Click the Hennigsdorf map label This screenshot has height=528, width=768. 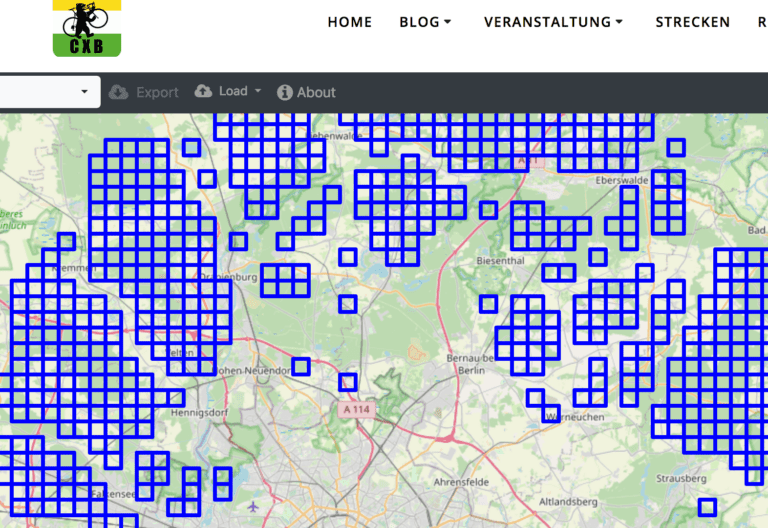pos(199,412)
